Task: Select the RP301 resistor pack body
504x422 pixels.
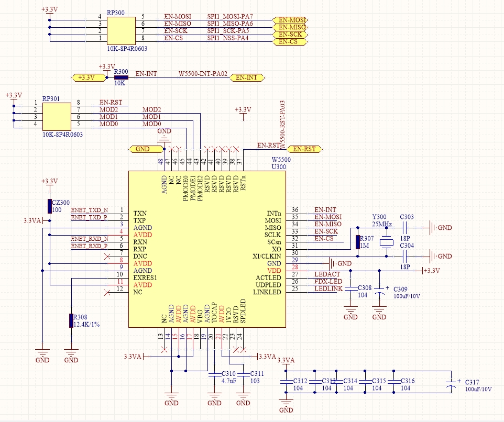Action: [57, 117]
